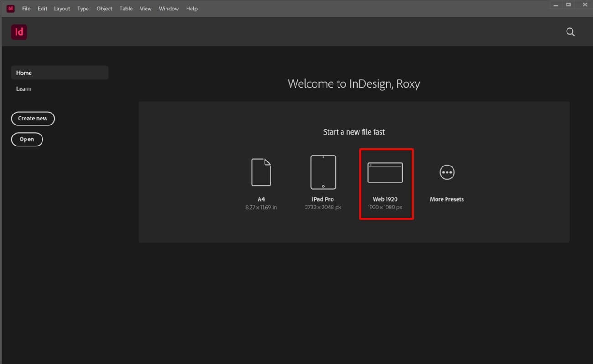
Task: Maximize the InDesign window
Action: click(568, 5)
